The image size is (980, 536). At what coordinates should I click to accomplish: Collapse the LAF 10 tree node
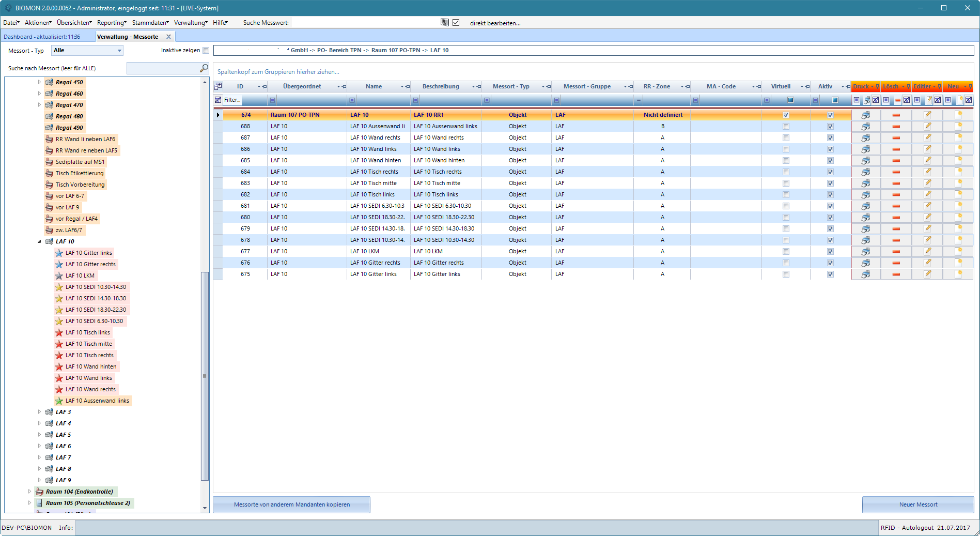pos(39,241)
